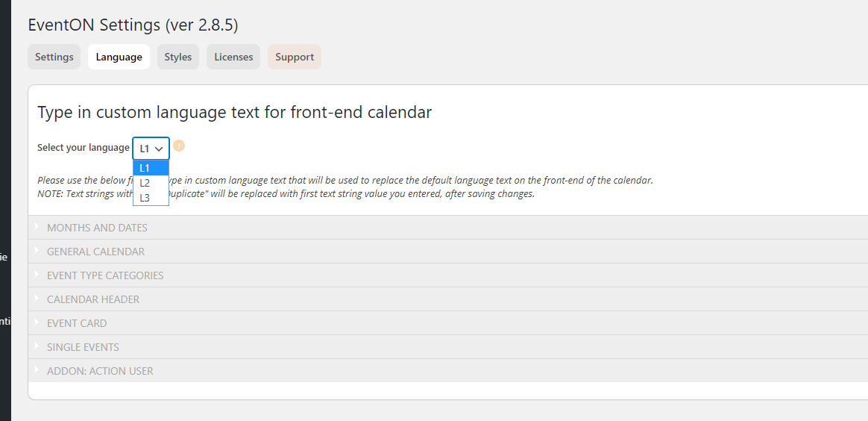Screen dimensions: 868x421
Task: Go to the Licenses tab
Action: (x=233, y=57)
